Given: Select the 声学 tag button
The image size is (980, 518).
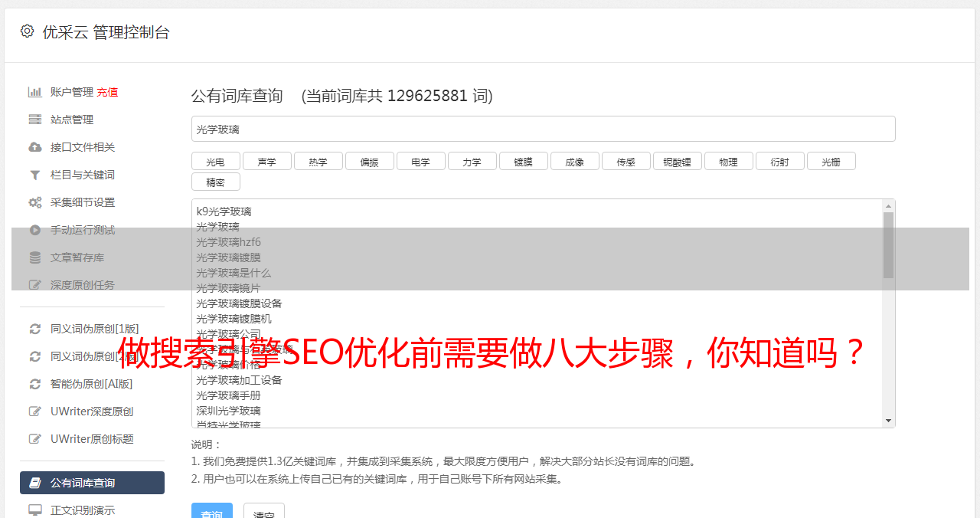Looking at the screenshot, I should click(x=266, y=161).
